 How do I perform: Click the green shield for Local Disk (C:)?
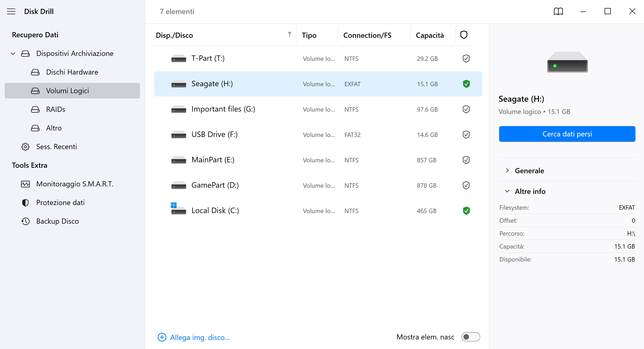pos(466,211)
